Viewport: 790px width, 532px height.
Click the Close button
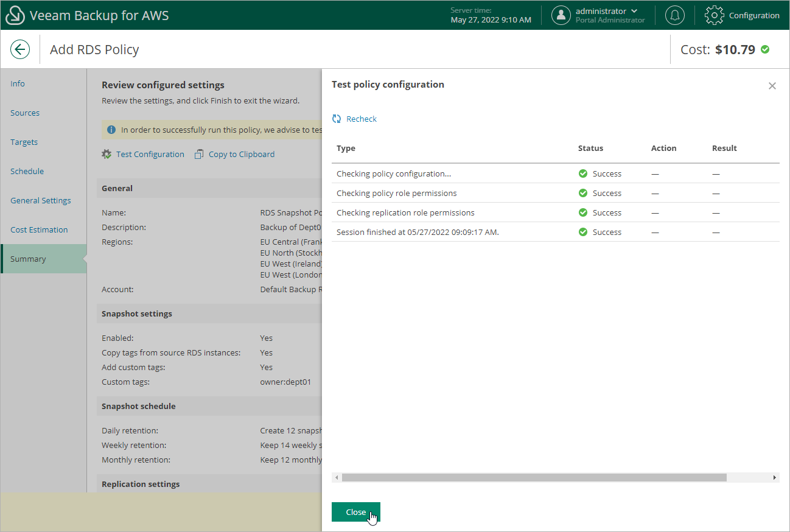pyautogui.click(x=355, y=512)
